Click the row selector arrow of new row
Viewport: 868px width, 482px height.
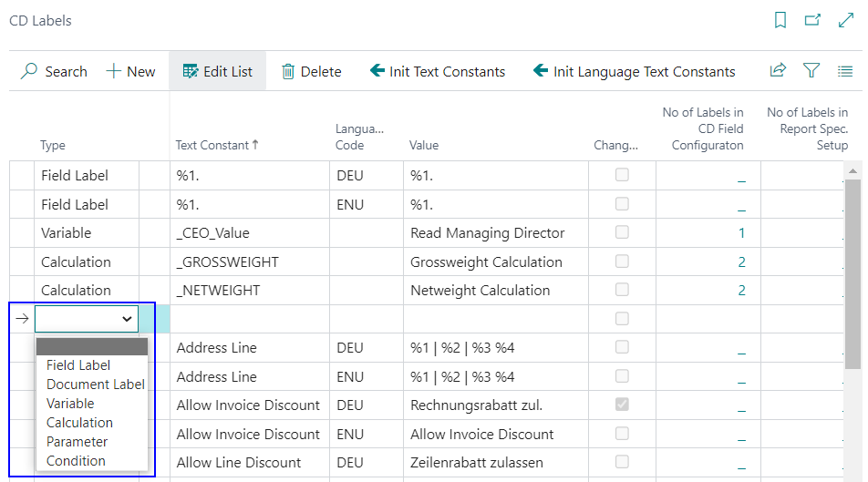22,319
